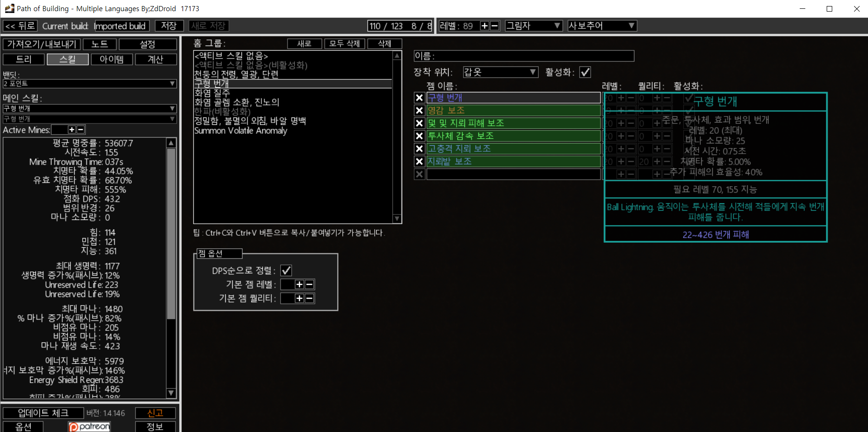Click 삭제 to delete selected group

pyautogui.click(x=385, y=44)
